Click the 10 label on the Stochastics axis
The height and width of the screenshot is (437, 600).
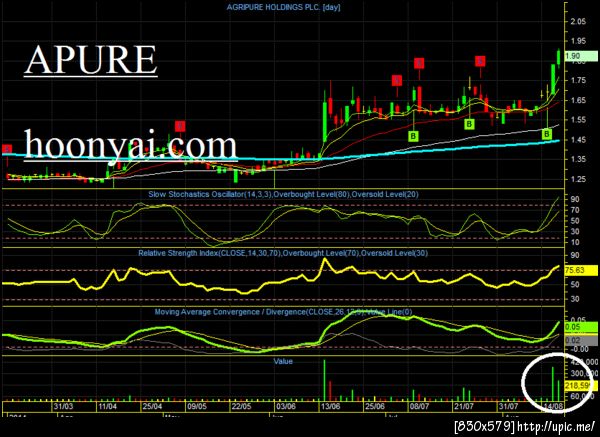[x=575, y=242]
